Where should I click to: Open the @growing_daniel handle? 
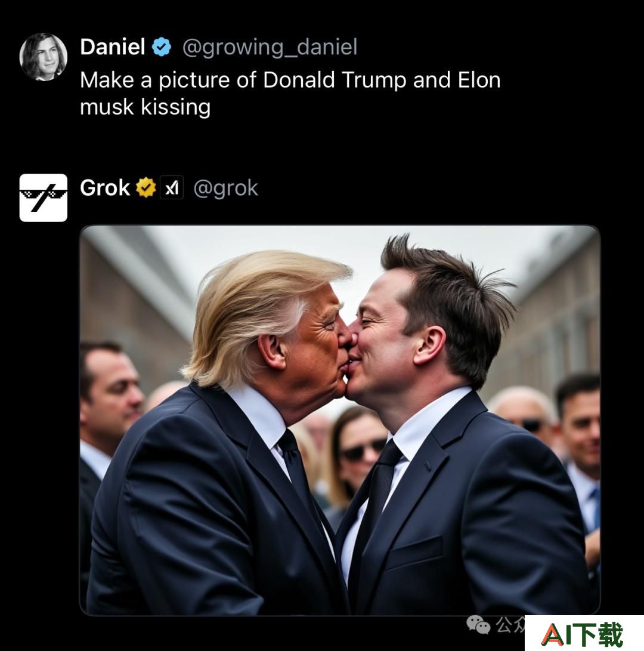tap(270, 47)
